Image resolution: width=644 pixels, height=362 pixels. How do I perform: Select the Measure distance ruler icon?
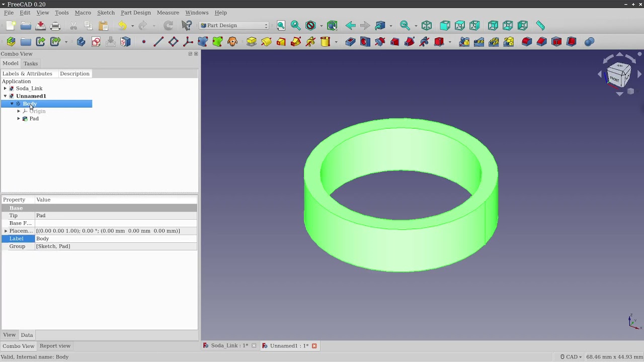[540, 26]
